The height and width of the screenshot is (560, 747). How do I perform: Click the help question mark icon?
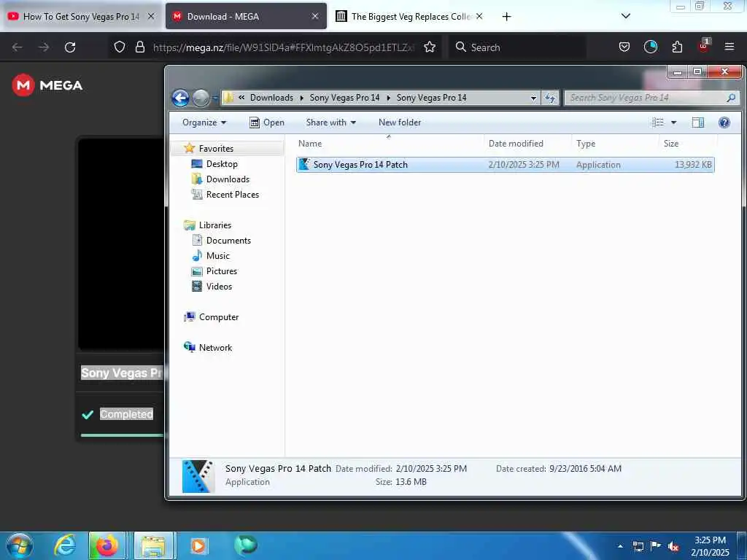(x=724, y=122)
